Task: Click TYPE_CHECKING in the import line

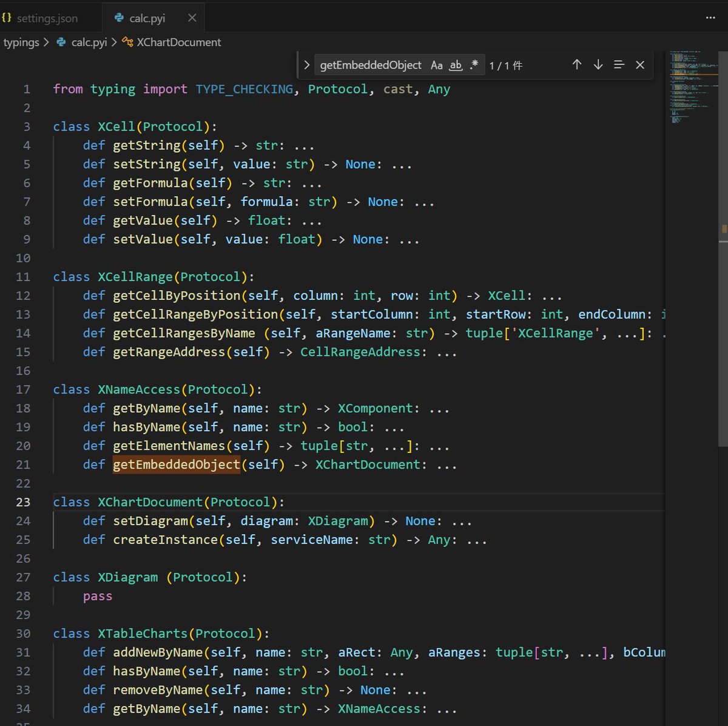Action: click(244, 89)
